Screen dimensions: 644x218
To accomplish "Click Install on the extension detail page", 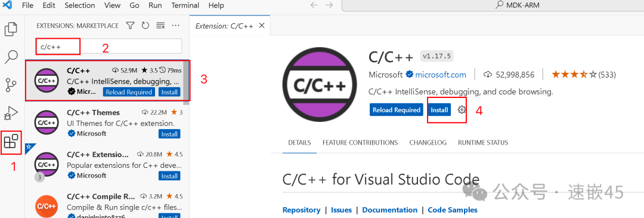I will coord(439,110).
